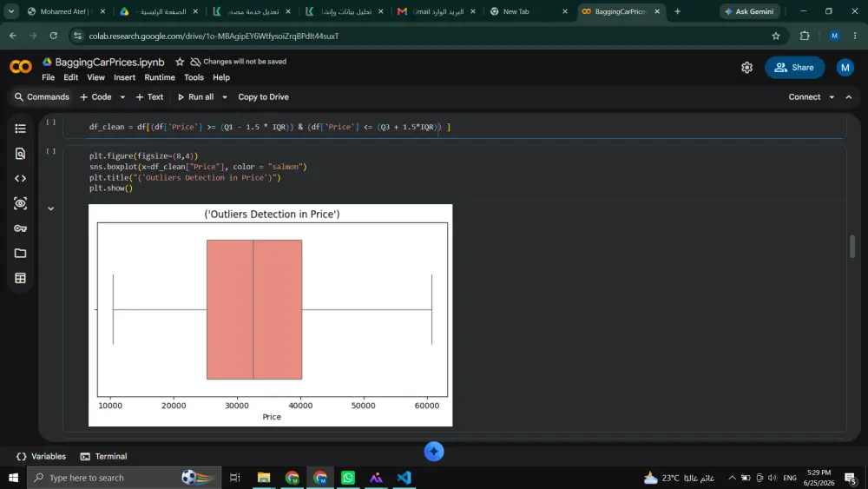Open the Edit menu

point(71,77)
